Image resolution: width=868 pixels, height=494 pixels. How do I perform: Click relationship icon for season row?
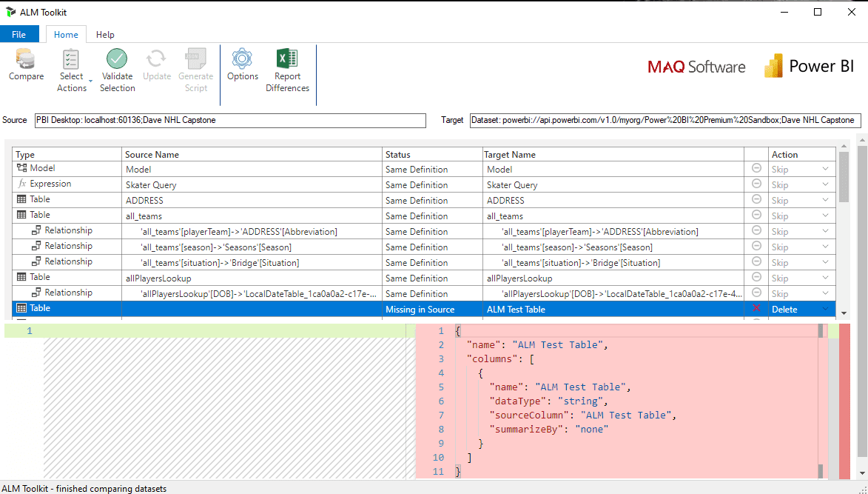(x=36, y=246)
